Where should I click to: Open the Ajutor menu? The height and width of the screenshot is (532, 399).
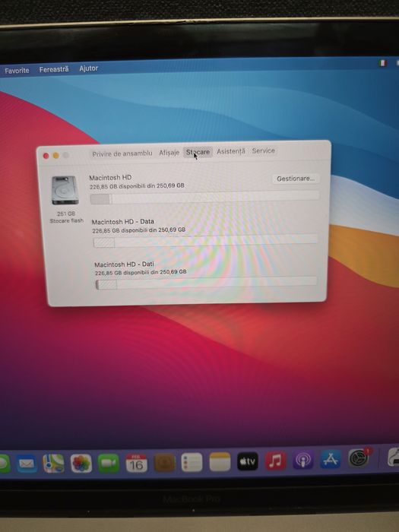(89, 68)
